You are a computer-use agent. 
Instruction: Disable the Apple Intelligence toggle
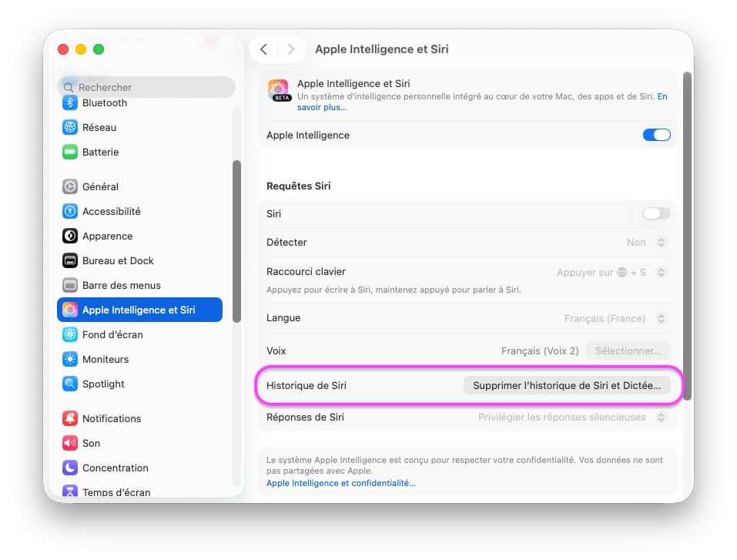pyautogui.click(x=656, y=134)
